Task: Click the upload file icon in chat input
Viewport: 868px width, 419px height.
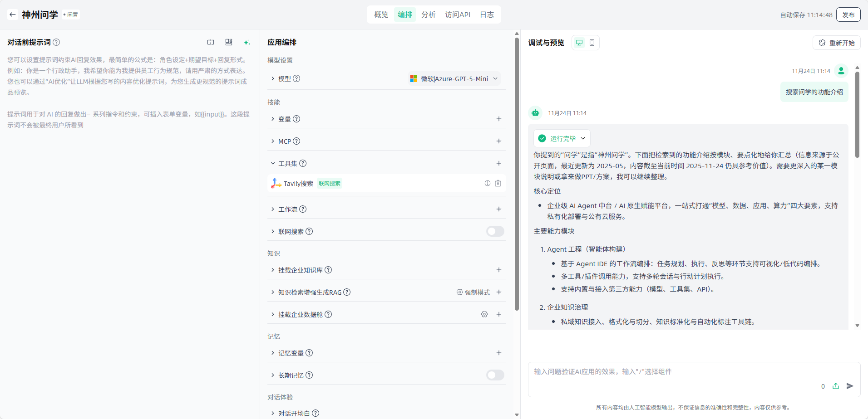Action: coord(836,386)
